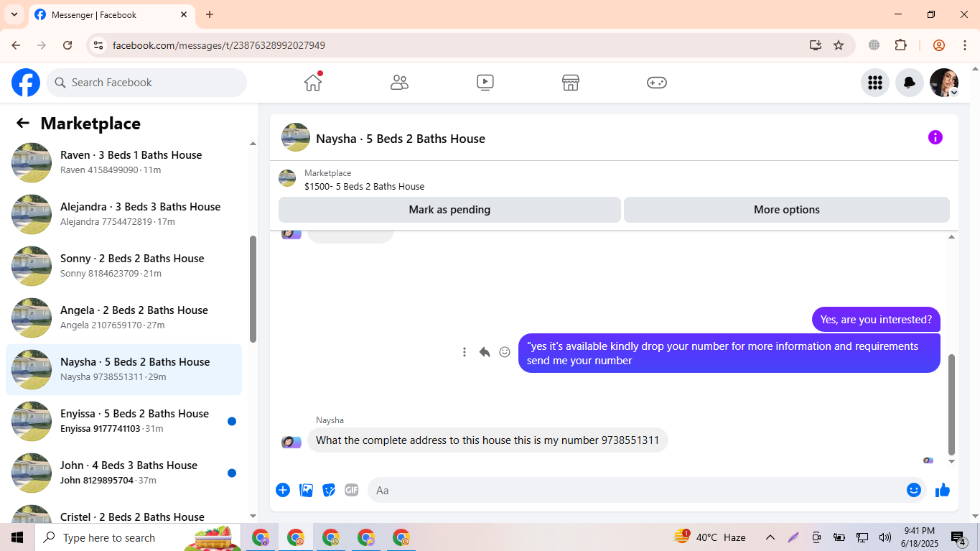Screen dimensions: 980x551
Task: Open Angela 2 Beds 2 Baths House conversation
Action: pyautogui.click(x=123, y=318)
